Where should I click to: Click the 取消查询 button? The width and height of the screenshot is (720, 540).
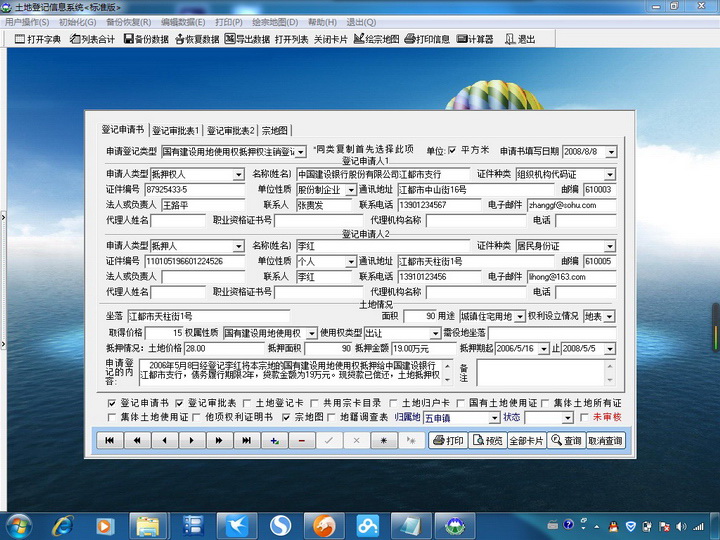(x=605, y=441)
